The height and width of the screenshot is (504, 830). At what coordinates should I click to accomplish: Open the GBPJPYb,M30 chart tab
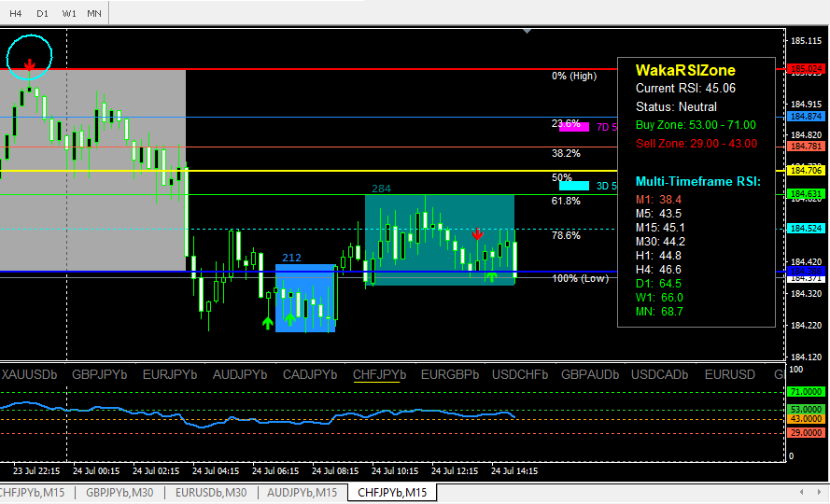tap(120, 492)
